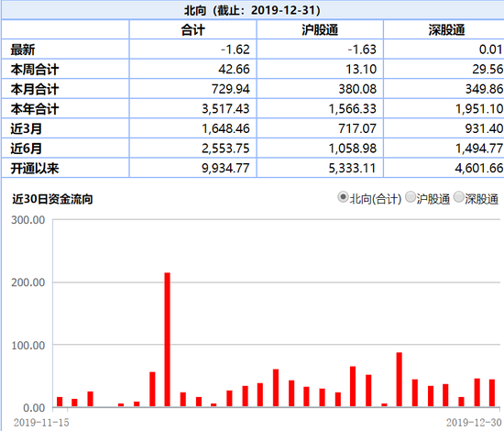The image size is (504, 431).
Task: Click the 100.00 y-axis label
Action: (28, 346)
